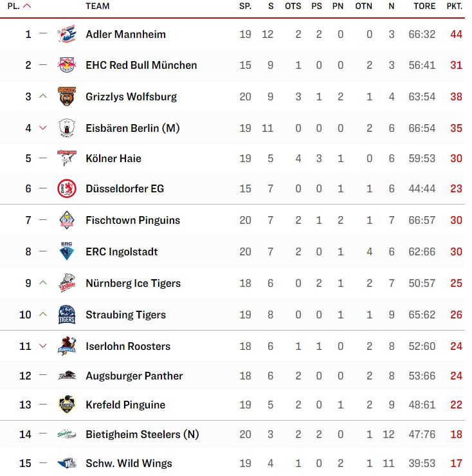472x476 pixels.
Task: Select the Straubing Tigers logo
Action: (67, 315)
